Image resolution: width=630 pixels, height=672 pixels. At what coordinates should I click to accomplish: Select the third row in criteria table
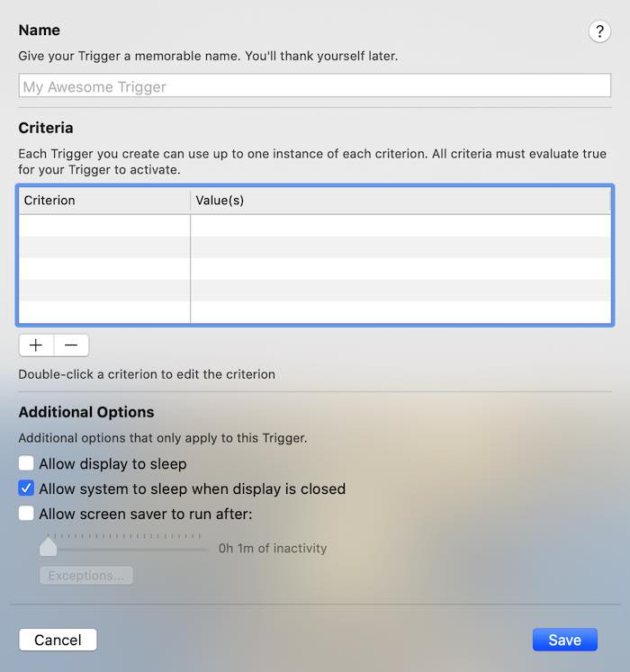pos(315,269)
